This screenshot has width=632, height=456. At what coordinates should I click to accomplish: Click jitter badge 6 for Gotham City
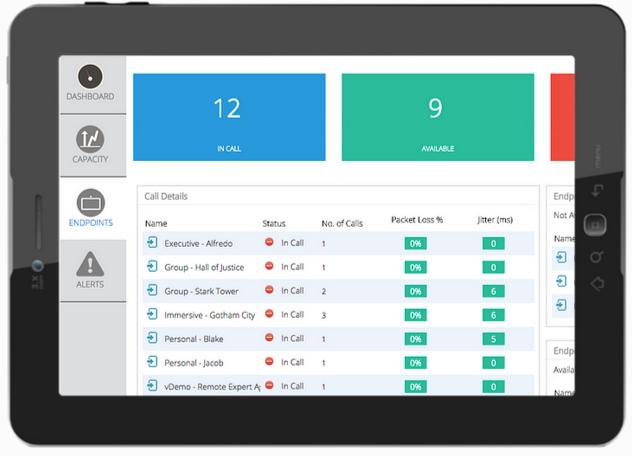[493, 315]
